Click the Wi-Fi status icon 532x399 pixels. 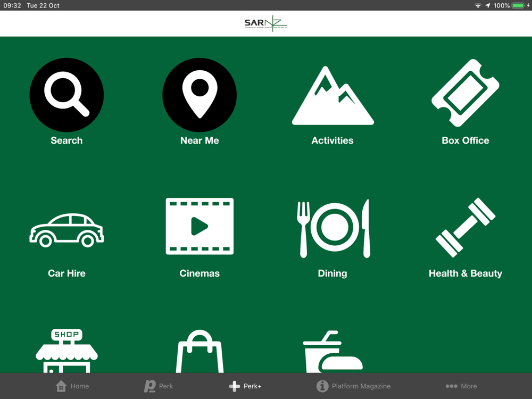pyautogui.click(x=478, y=5)
